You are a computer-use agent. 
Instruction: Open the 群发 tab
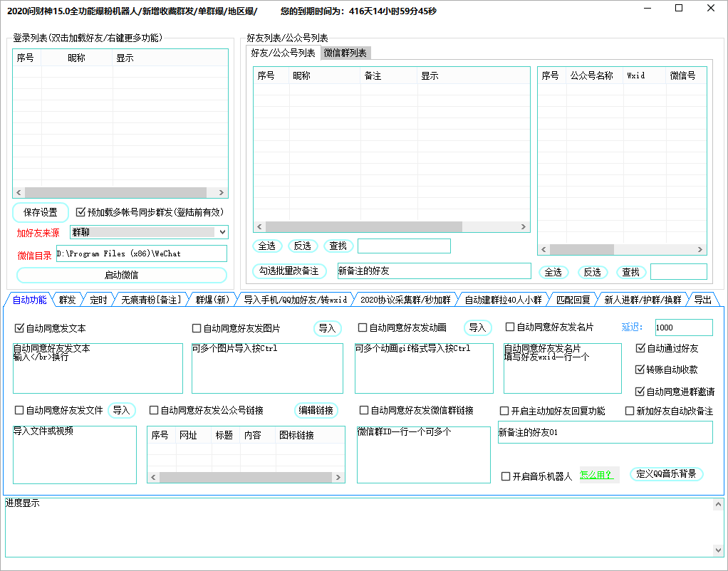(x=68, y=300)
